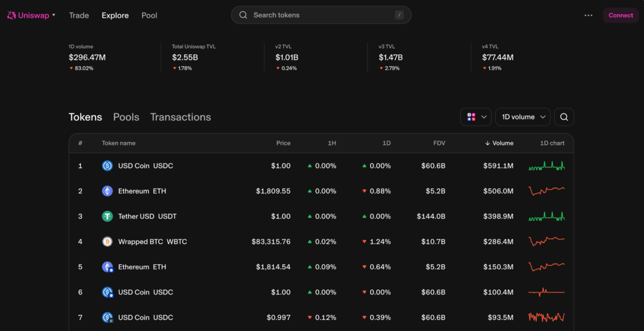Viewport: 644px width, 331px height.
Task: Click the USD Coin icon in row 6
Action: pos(107,292)
